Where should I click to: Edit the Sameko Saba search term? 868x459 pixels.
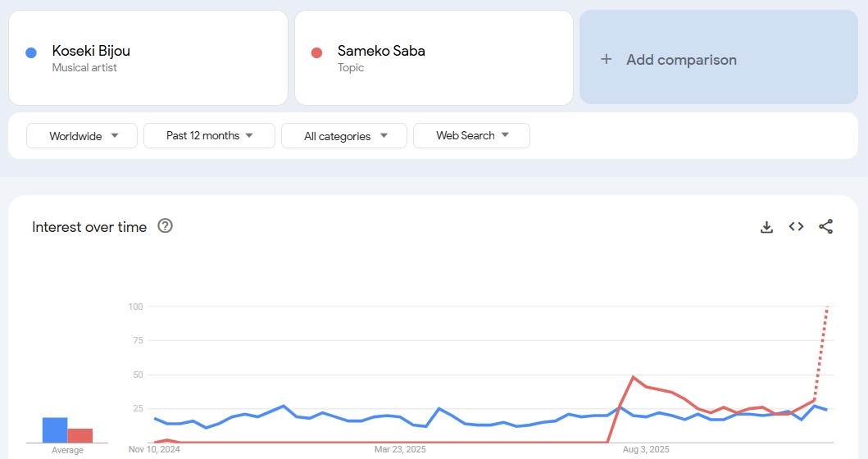381,51
